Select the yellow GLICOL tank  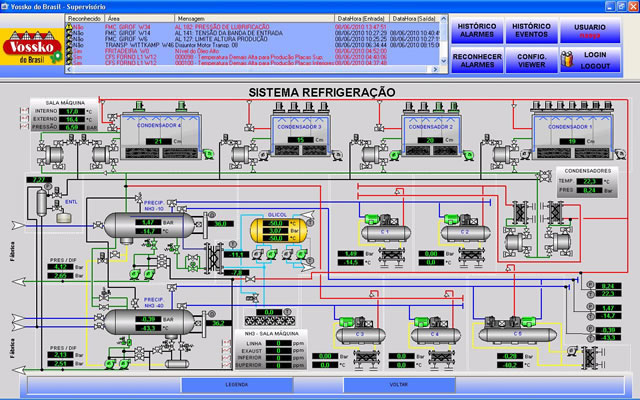click(x=279, y=231)
